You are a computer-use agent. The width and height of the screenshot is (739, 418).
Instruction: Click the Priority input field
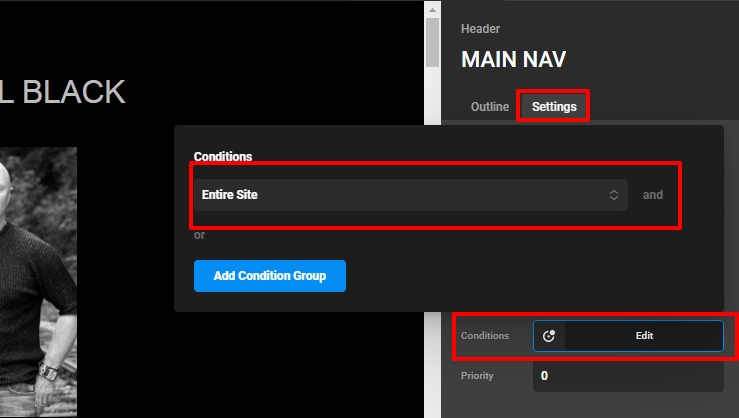627,376
